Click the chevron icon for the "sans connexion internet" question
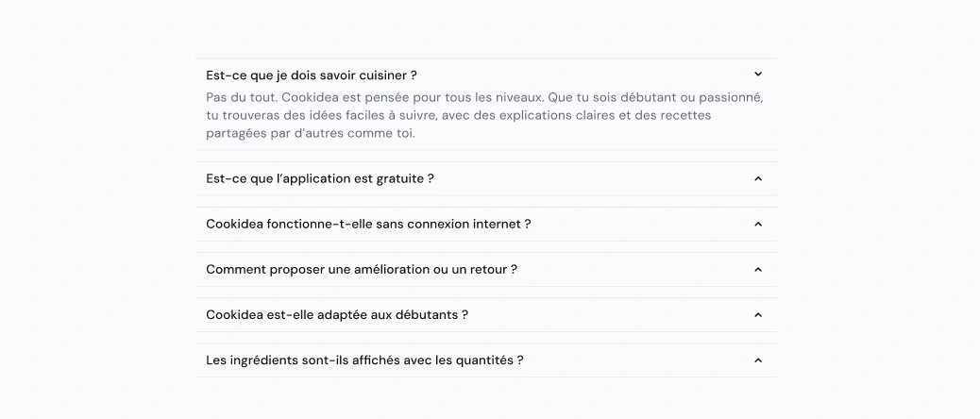The image size is (980, 419). point(758,225)
